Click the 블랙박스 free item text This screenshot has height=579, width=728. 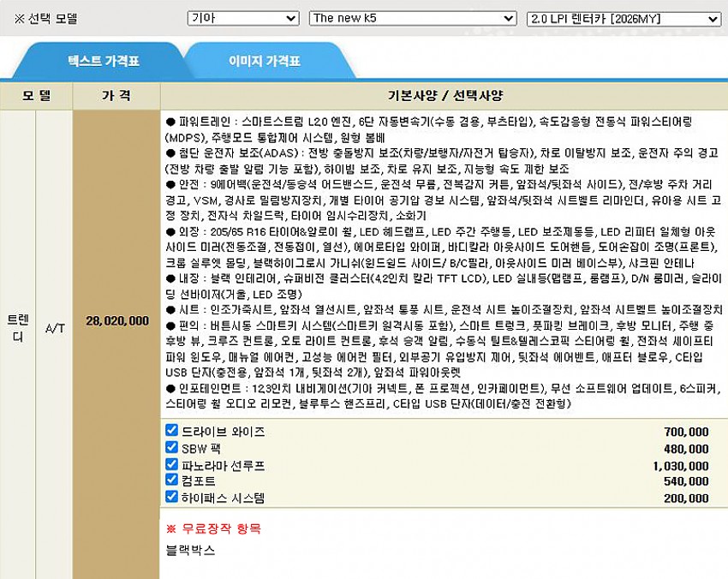pyautogui.click(x=191, y=550)
